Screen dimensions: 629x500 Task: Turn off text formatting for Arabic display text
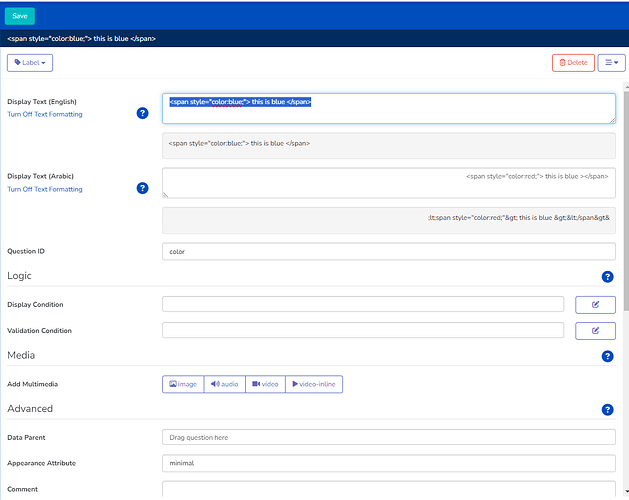(x=45, y=189)
